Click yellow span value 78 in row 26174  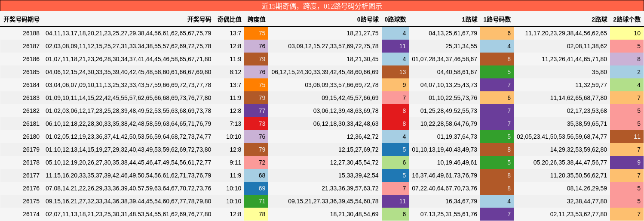tap(256, 214)
